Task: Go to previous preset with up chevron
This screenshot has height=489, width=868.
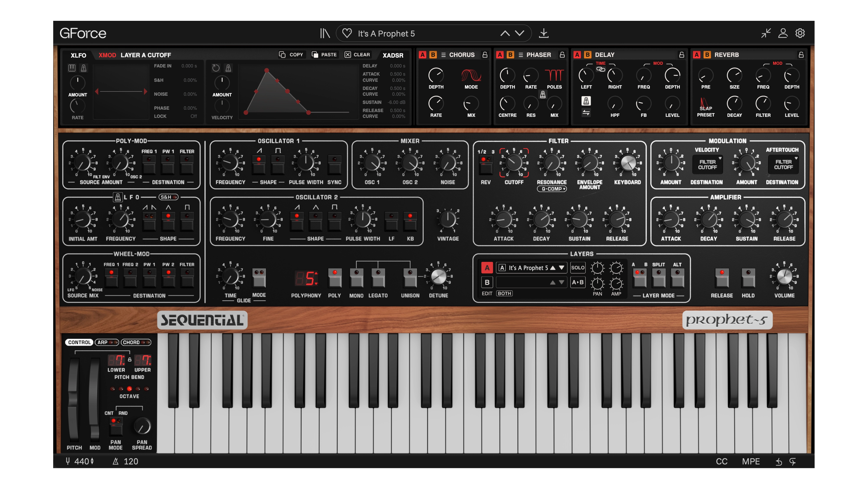Action: tap(505, 33)
